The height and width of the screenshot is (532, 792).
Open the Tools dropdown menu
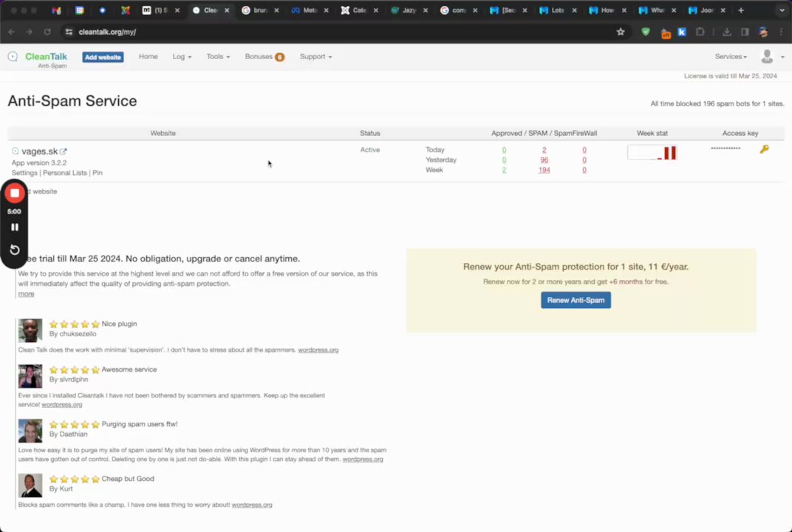click(x=218, y=57)
